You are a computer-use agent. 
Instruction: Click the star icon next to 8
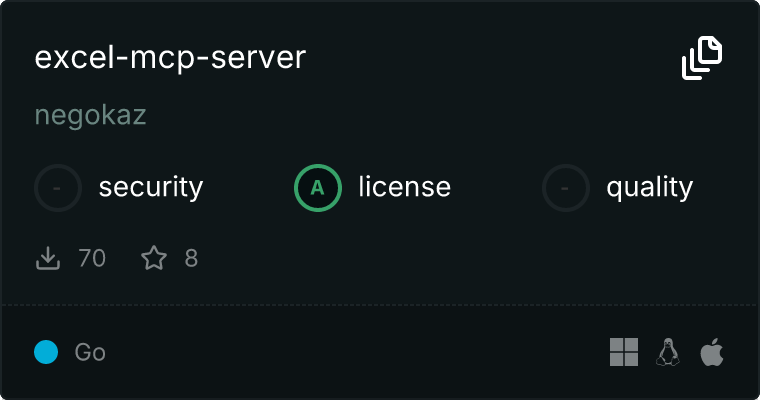tap(153, 259)
